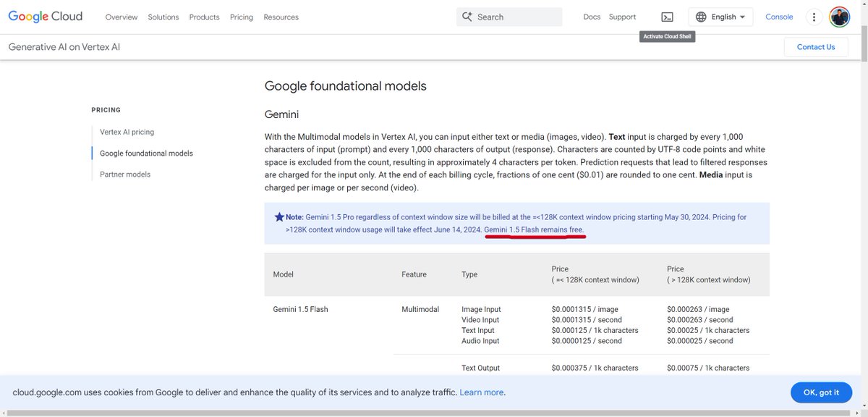Open the Products menu
868x417 pixels.
point(204,17)
